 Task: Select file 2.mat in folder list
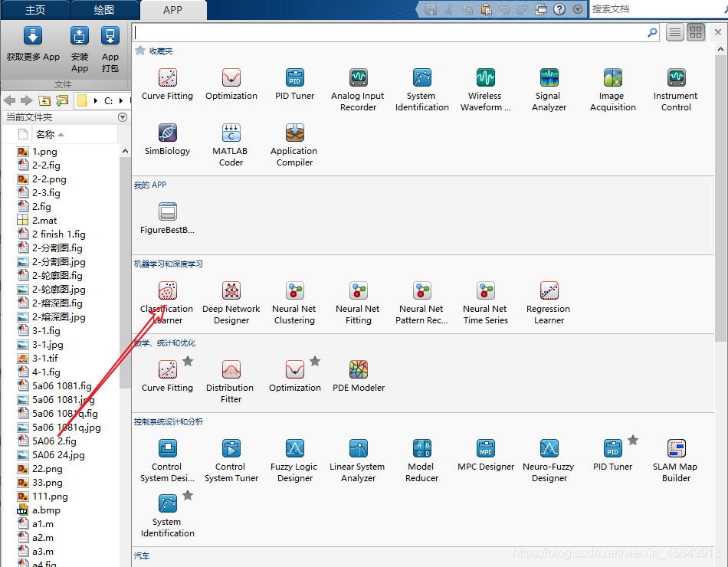(44, 220)
